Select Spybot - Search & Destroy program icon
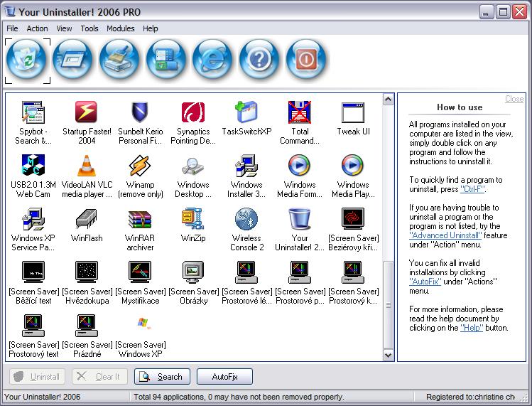The height and width of the screenshot is (406, 532). click(33, 112)
